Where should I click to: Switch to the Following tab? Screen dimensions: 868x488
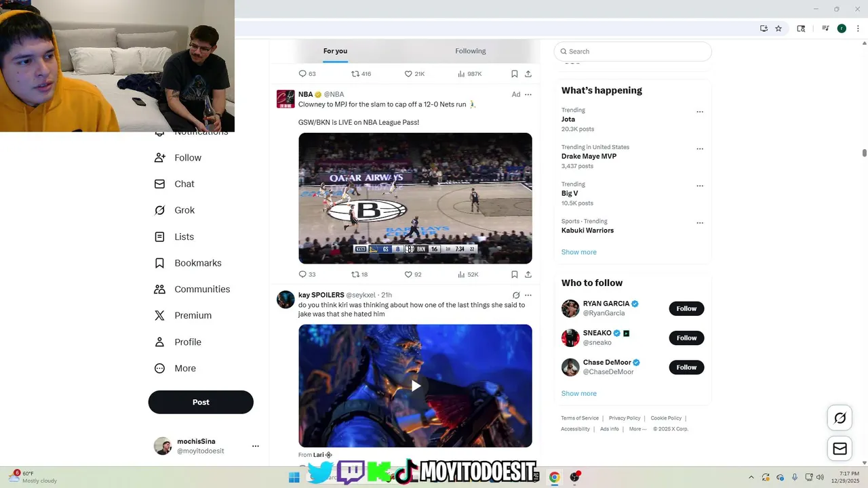471,51
